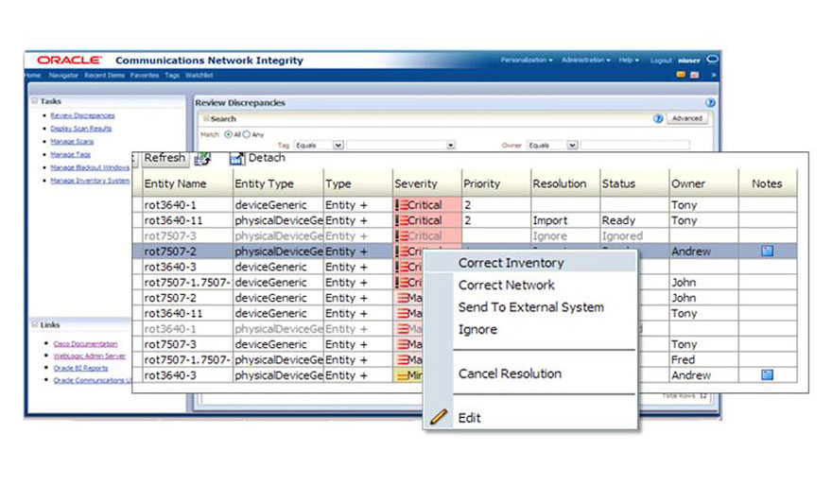Image resolution: width=832 pixels, height=504 pixels.
Task: Click the red icon at the navigation bar's right end
Action: pos(694,75)
